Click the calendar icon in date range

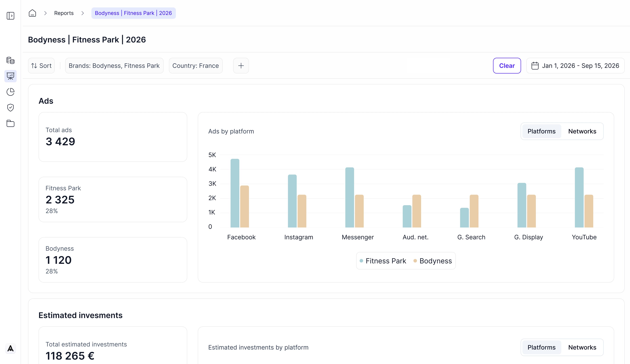tap(535, 66)
